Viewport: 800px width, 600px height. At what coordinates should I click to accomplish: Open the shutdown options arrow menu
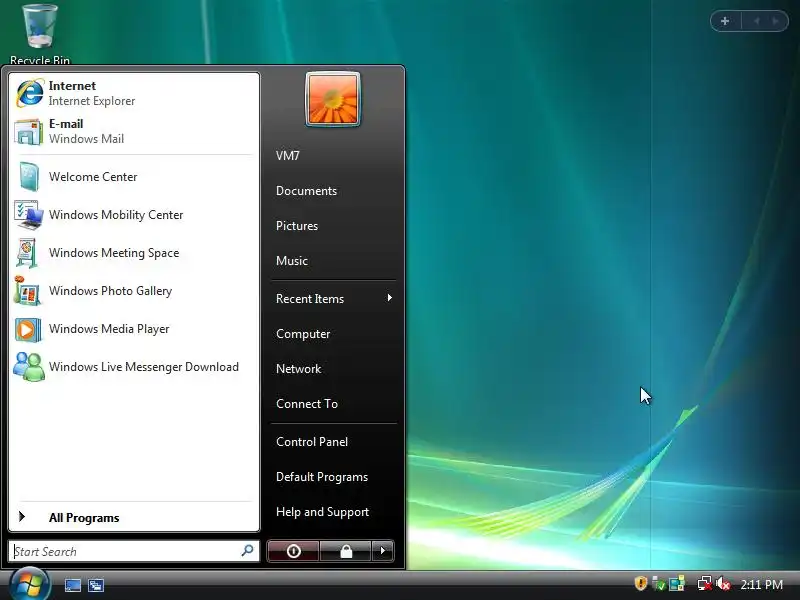tap(383, 551)
